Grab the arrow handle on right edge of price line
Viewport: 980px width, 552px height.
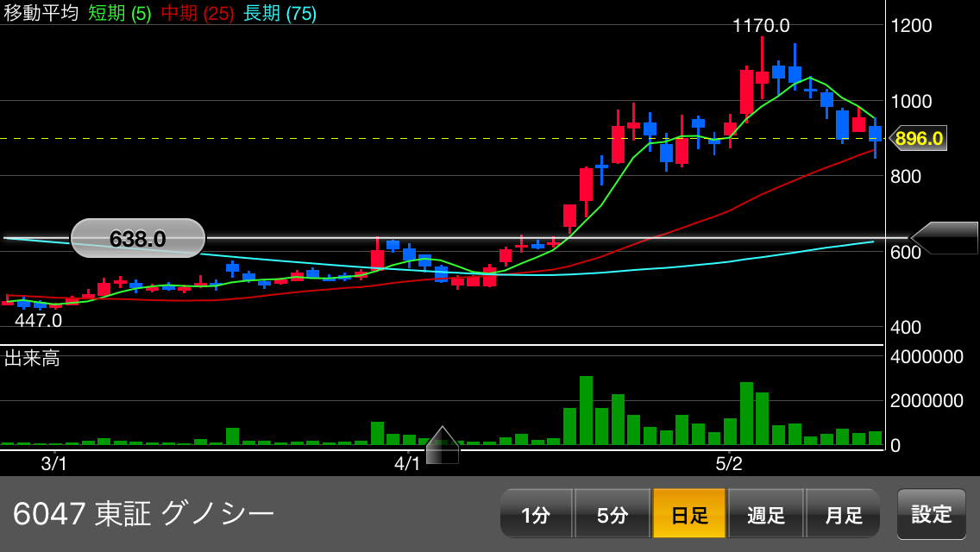coord(945,238)
